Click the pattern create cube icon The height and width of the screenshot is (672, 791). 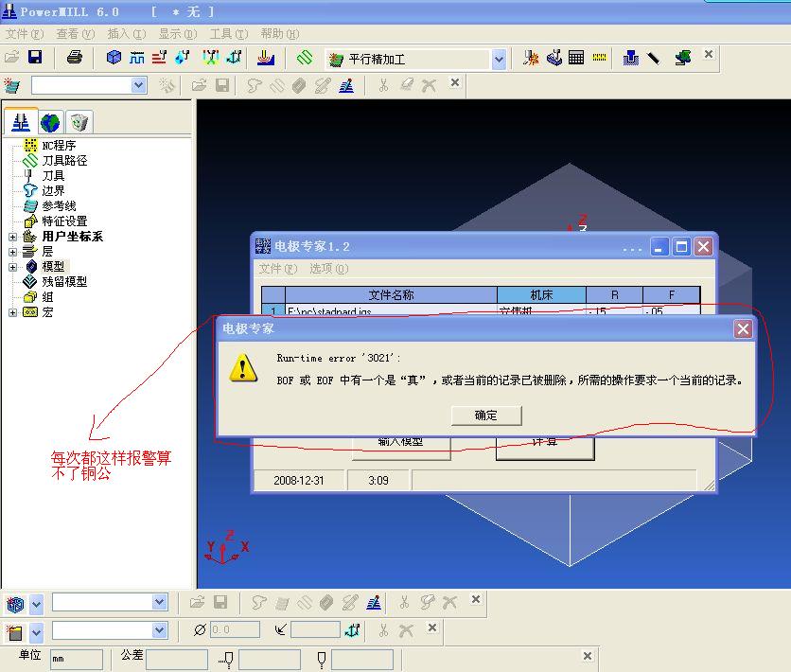click(x=15, y=604)
